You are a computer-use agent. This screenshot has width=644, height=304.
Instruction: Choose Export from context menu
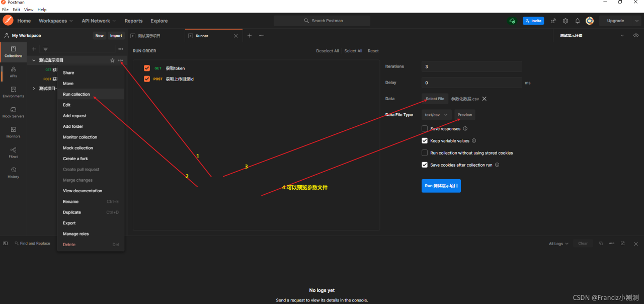91,223
